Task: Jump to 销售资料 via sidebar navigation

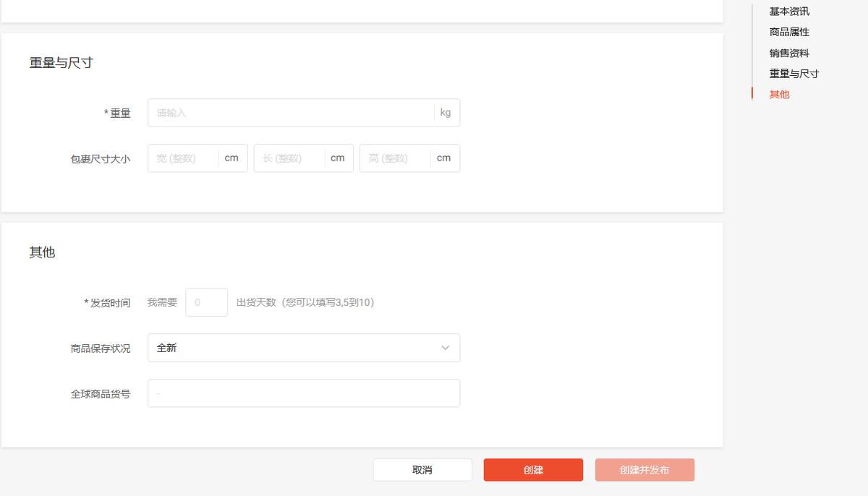Action: coord(788,52)
